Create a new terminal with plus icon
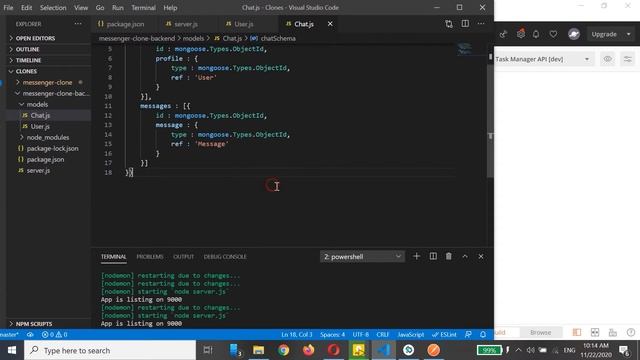This screenshot has height=360, width=640. [416, 256]
